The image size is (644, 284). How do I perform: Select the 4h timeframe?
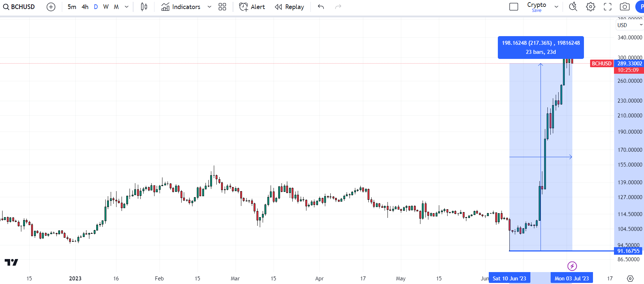[85, 7]
